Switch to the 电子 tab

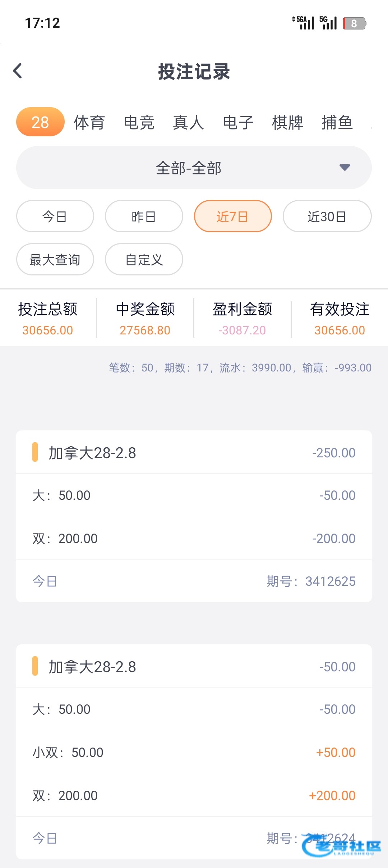(x=238, y=122)
